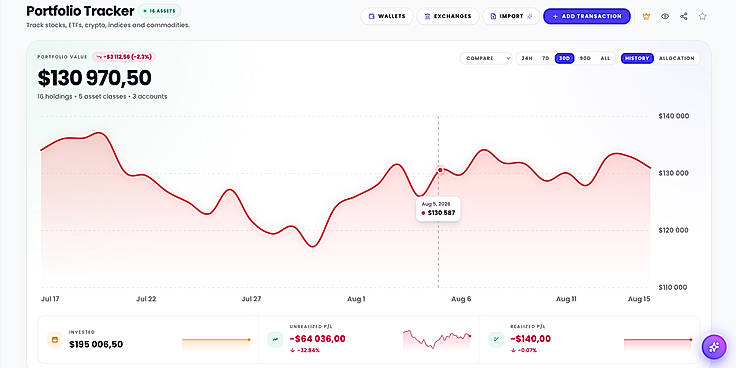The height and width of the screenshot is (368, 736).
Task: Click the Jul 22 axis label
Action: coord(146,299)
